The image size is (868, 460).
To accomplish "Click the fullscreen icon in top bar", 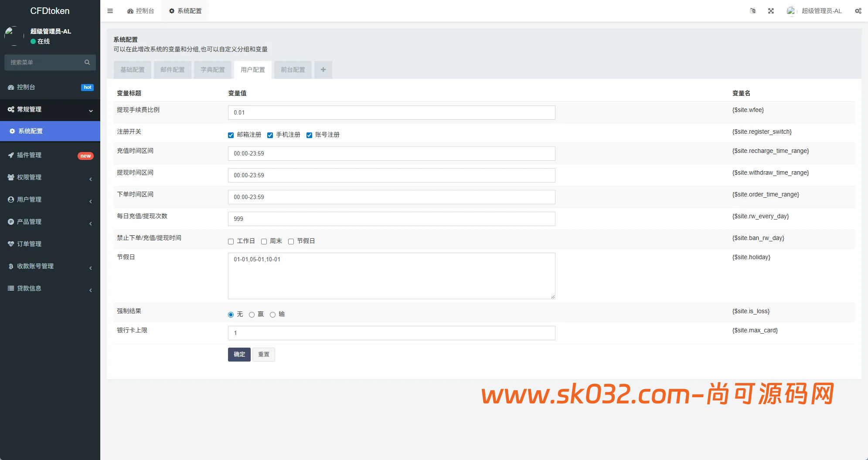I will coord(771,11).
